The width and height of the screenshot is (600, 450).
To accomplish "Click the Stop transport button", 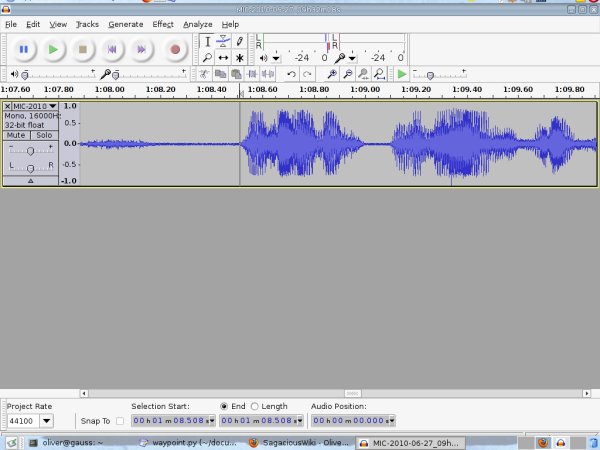I will tap(84, 48).
